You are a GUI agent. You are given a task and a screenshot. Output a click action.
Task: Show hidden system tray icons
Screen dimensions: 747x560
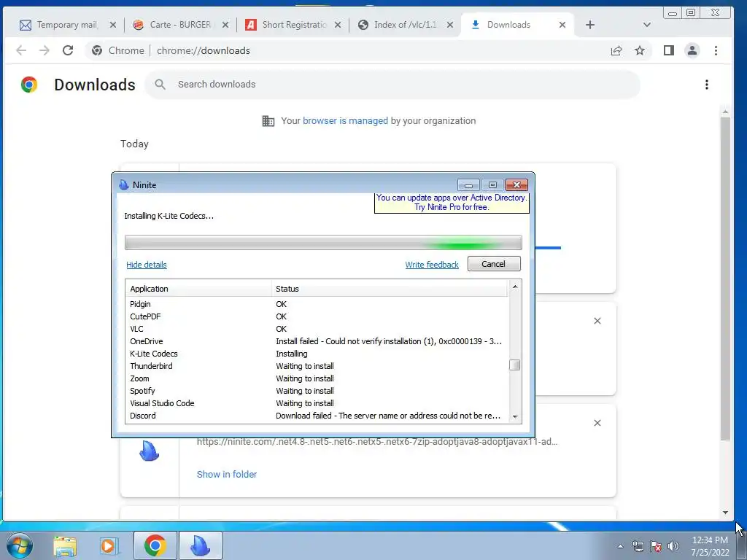pos(620,546)
